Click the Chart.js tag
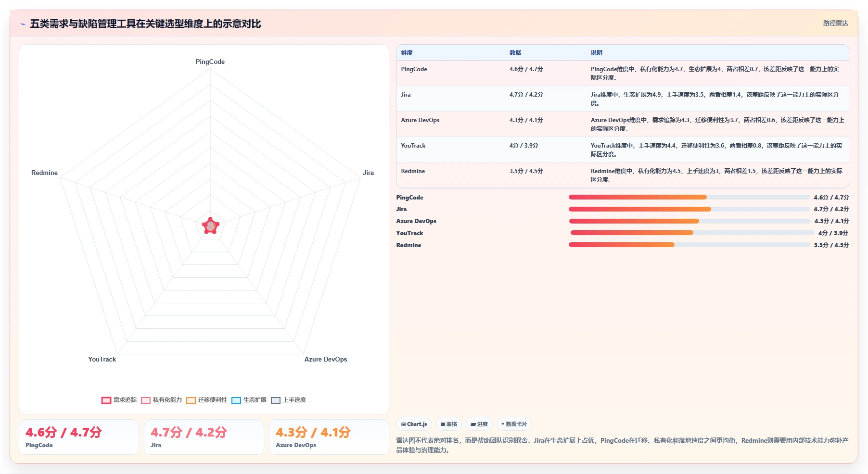 pyautogui.click(x=414, y=424)
